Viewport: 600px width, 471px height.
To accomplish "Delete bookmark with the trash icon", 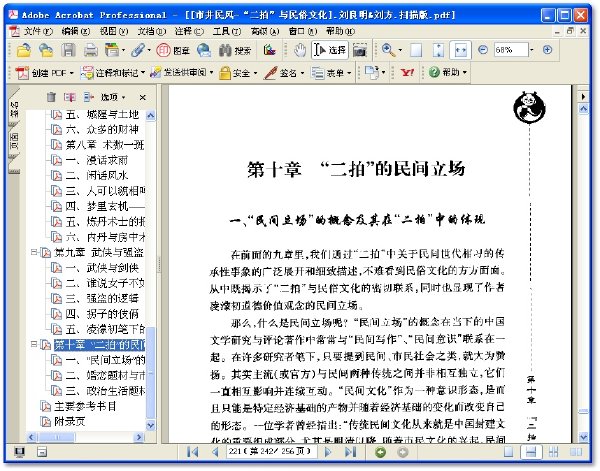I will (x=51, y=97).
